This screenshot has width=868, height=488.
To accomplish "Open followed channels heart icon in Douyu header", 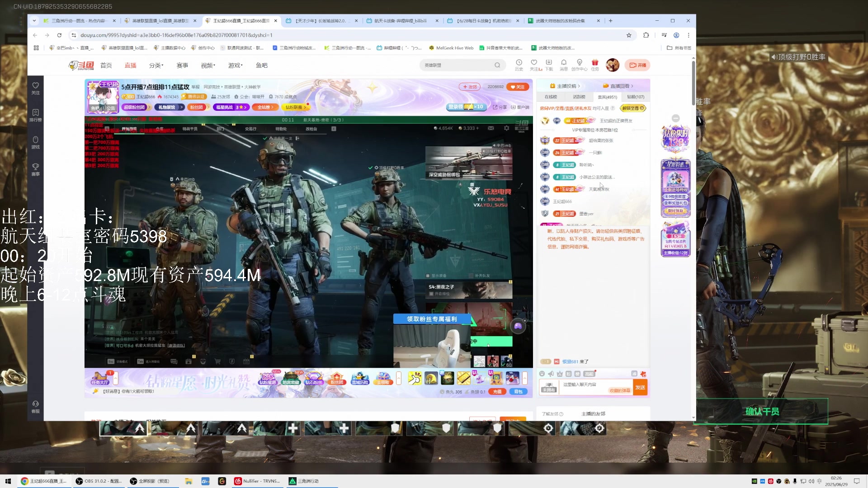I will point(534,63).
